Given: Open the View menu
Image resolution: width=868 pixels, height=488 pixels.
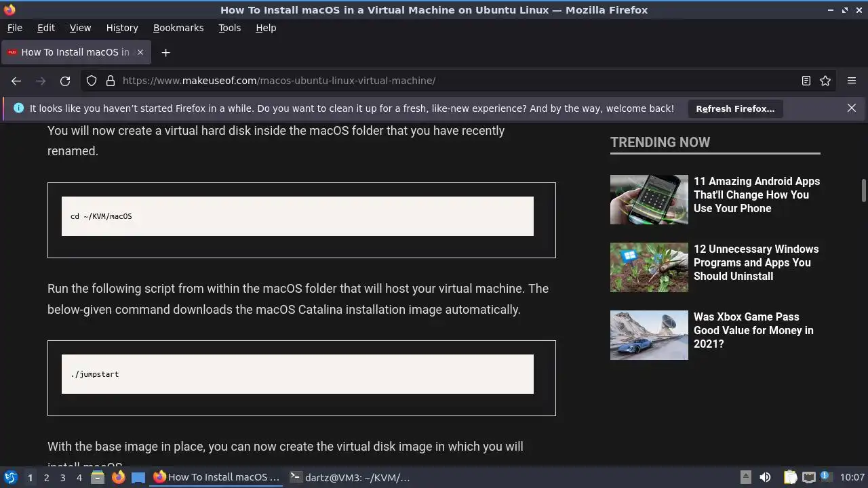Looking at the screenshot, I should pos(80,28).
